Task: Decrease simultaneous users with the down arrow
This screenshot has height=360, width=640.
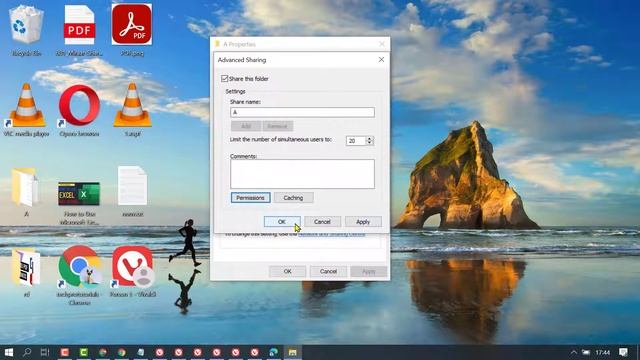Action: point(369,143)
